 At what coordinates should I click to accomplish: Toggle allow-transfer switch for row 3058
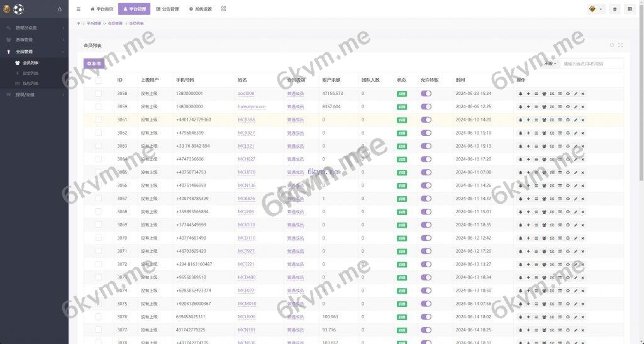(x=426, y=94)
